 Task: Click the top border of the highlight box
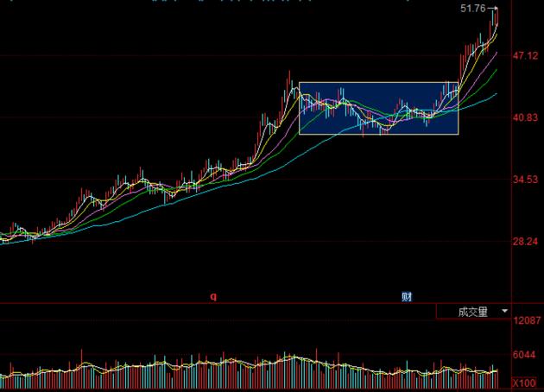(x=378, y=83)
